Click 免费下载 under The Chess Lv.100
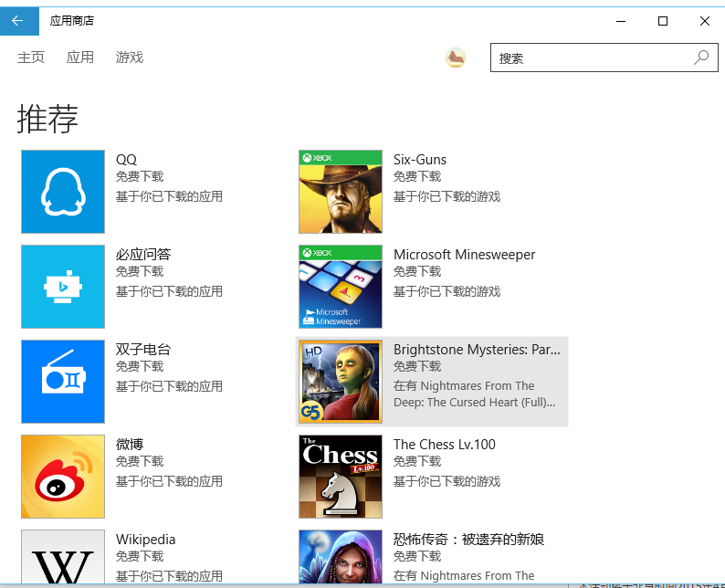This screenshot has width=725, height=588. (417, 461)
